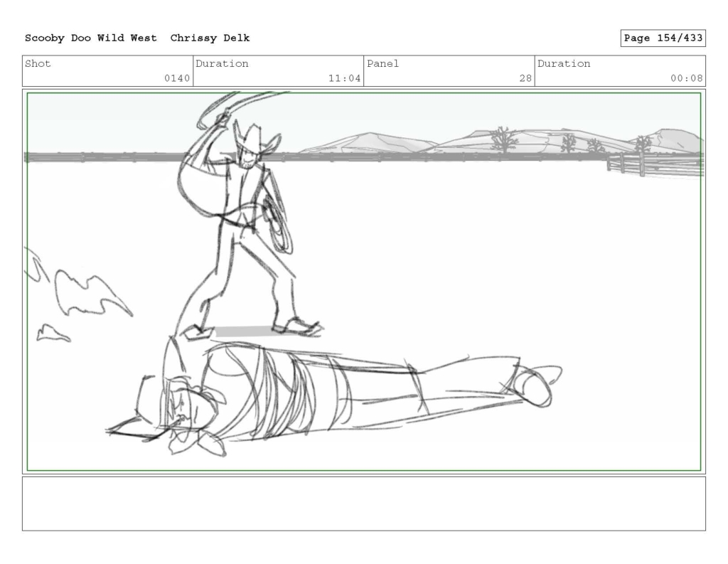Select the shot number "0140"
This screenshot has width=728, height=564.
pos(177,78)
